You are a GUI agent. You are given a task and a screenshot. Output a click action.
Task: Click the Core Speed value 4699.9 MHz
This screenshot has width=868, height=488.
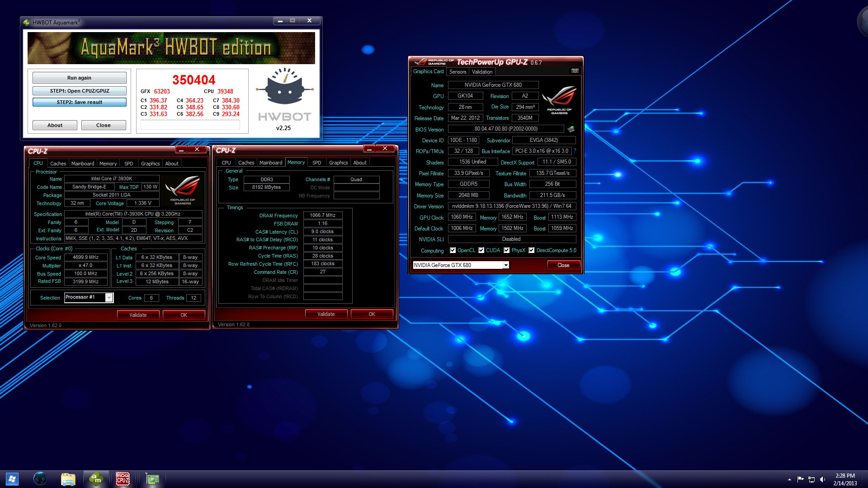pos(85,257)
